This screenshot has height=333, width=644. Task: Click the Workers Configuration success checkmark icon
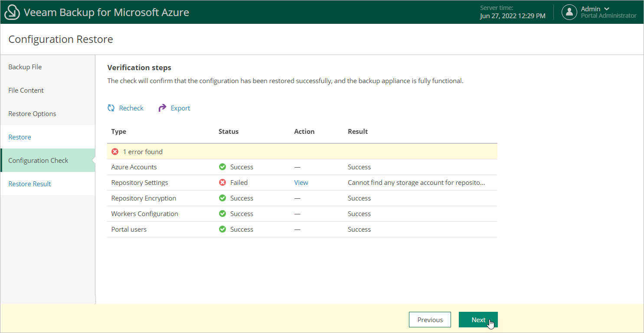coord(222,214)
